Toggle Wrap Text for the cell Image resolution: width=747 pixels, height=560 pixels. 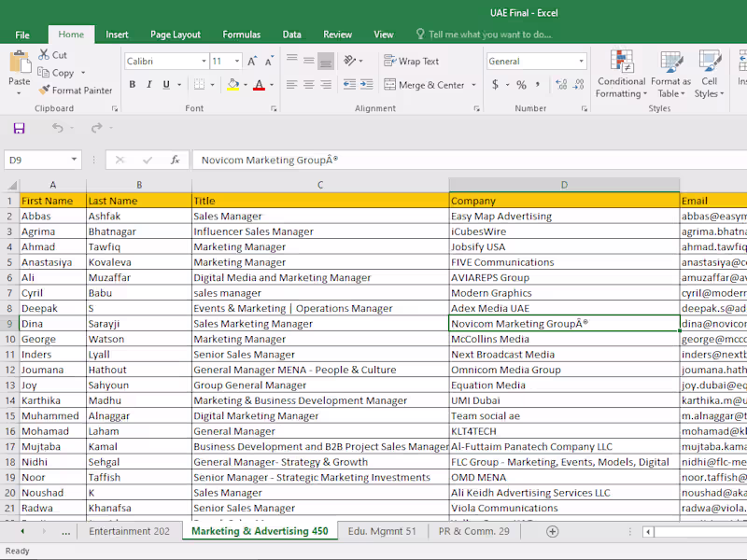point(411,62)
